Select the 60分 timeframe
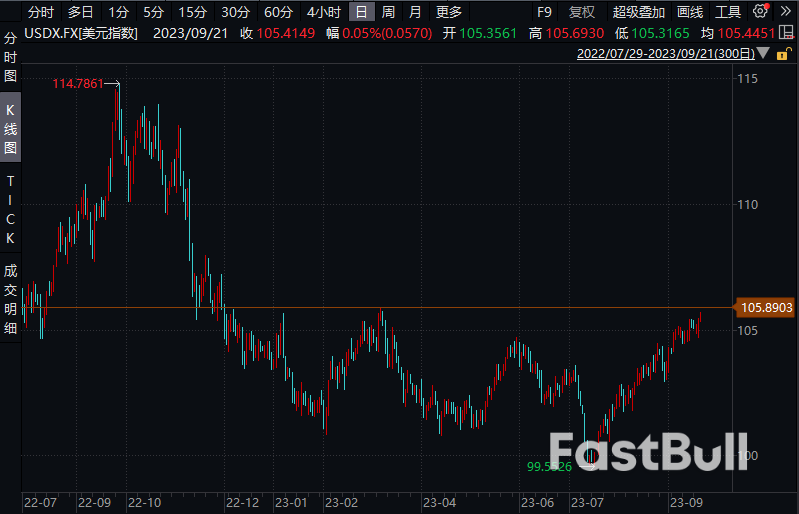Image resolution: width=799 pixels, height=514 pixels. coord(278,12)
